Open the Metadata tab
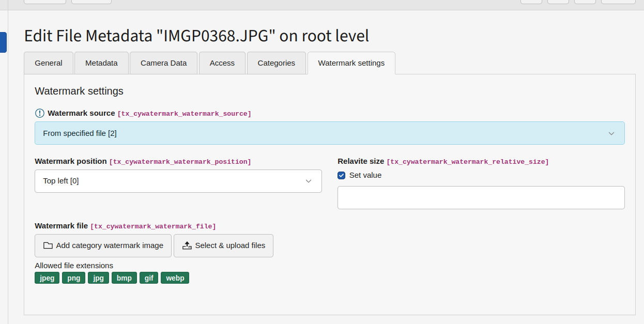Screen dimensions: 644x324 [101, 63]
